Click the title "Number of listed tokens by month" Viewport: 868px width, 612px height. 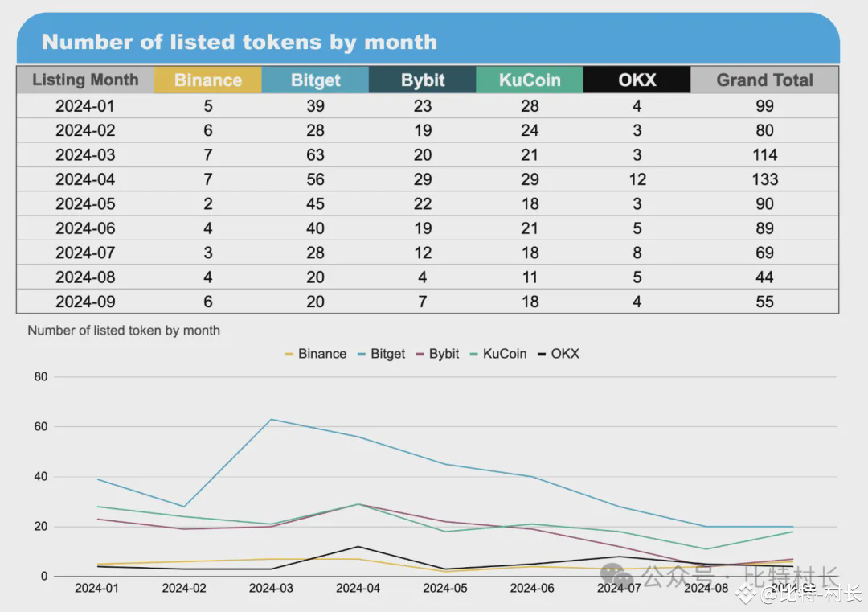(240, 42)
